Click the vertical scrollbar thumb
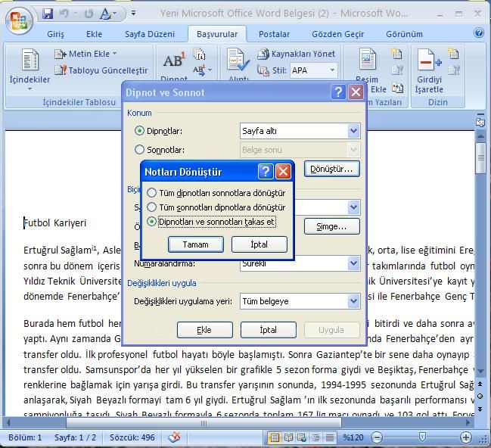491x448 pixels. (480, 158)
